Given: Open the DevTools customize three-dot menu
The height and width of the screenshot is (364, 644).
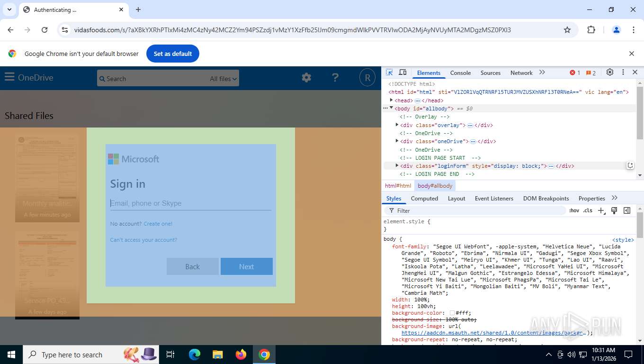Looking at the screenshot, I should coord(623,73).
